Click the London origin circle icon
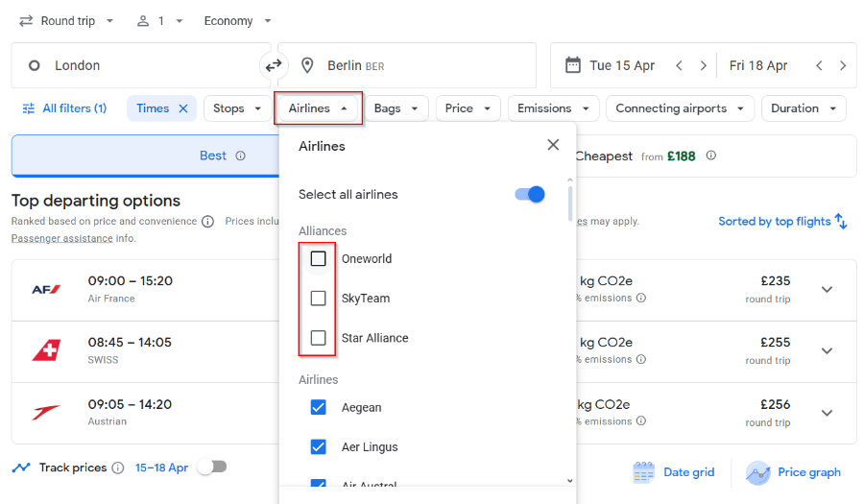864x504 pixels. (x=35, y=65)
